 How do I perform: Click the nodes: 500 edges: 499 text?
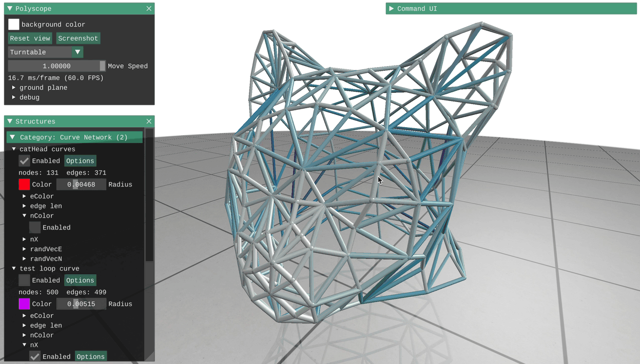coord(63,292)
